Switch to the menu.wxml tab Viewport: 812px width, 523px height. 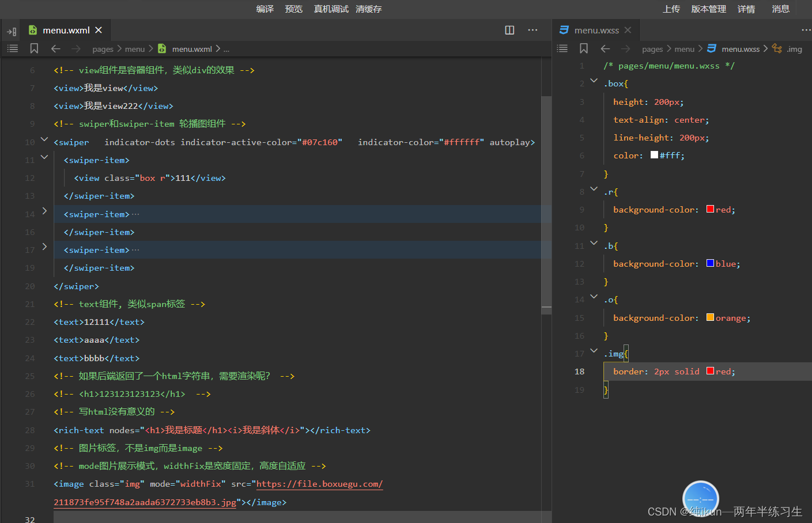pyautogui.click(x=66, y=30)
